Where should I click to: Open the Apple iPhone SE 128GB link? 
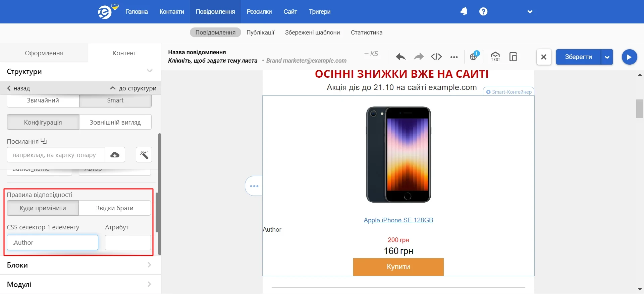click(x=398, y=220)
